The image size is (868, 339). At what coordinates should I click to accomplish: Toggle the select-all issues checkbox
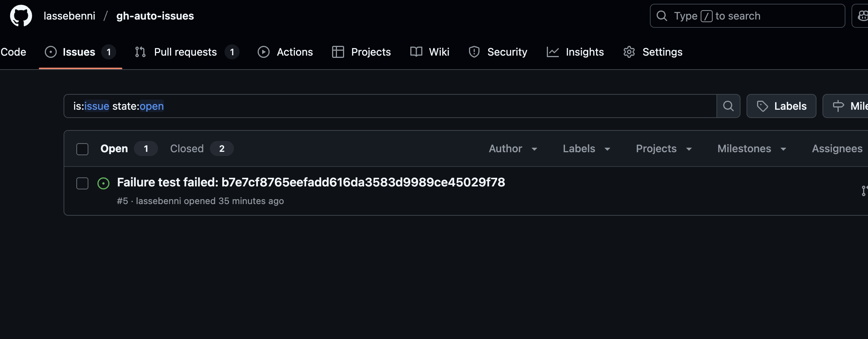tap(82, 149)
